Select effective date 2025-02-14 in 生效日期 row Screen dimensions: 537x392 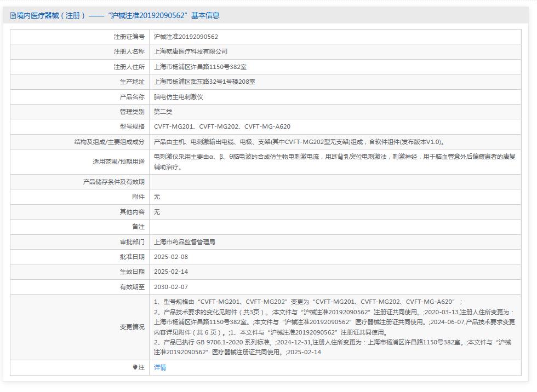[x=171, y=272]
